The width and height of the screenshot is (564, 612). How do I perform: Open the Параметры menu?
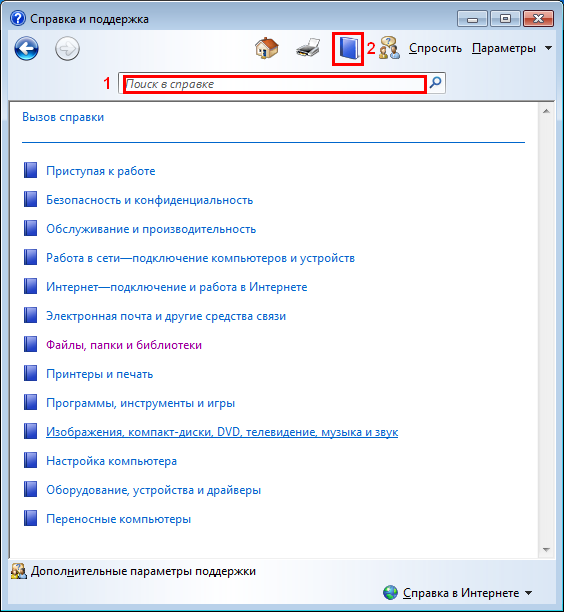[x=504, y=48]
